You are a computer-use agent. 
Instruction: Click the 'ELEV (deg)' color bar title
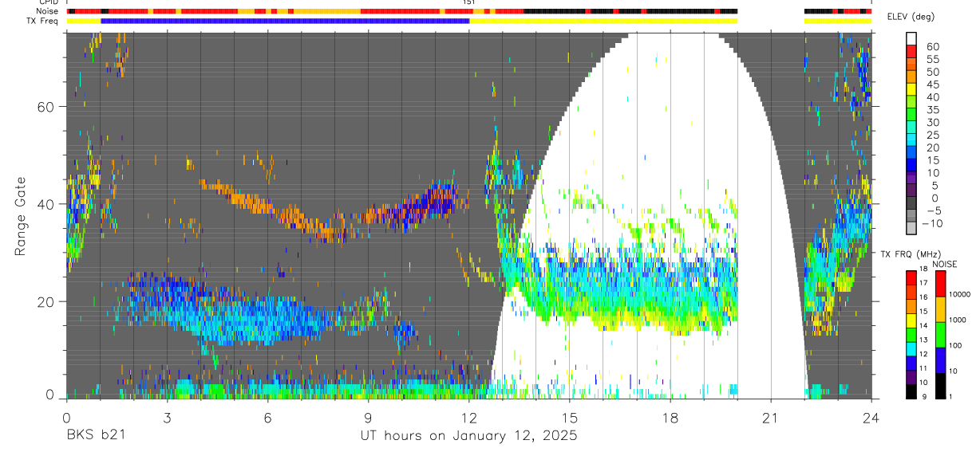[911, 17]
